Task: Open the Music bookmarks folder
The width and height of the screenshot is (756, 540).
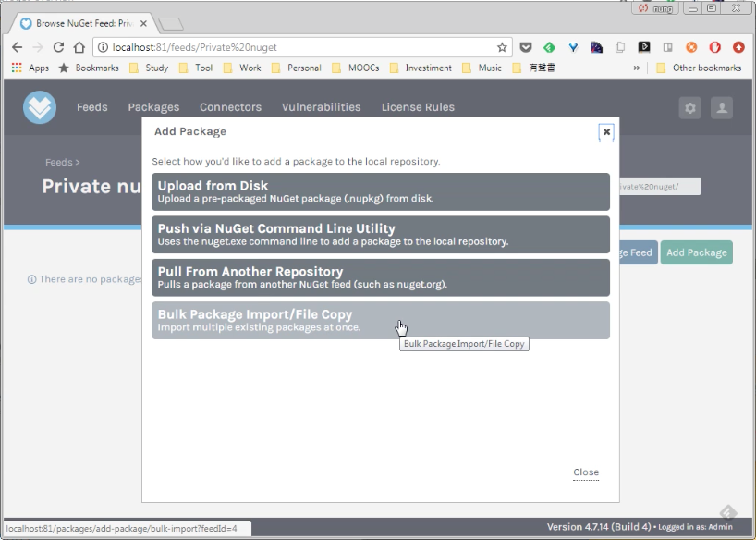Action: (482, 68)
